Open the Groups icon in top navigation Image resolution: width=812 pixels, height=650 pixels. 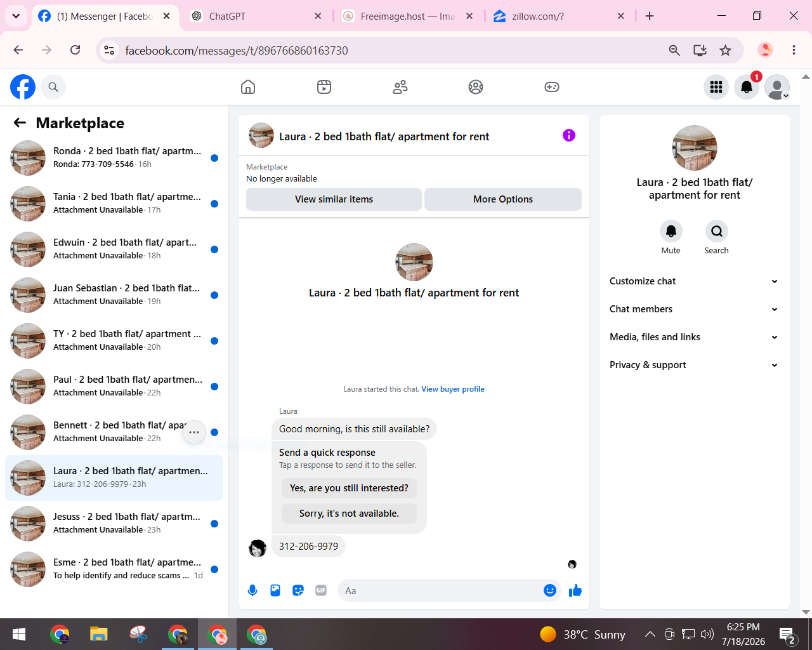(x=476, y=87)
